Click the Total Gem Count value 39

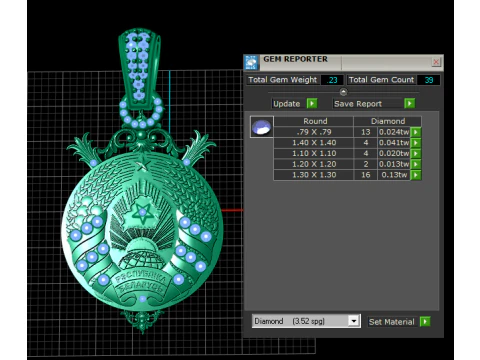(x=429, y=80)
